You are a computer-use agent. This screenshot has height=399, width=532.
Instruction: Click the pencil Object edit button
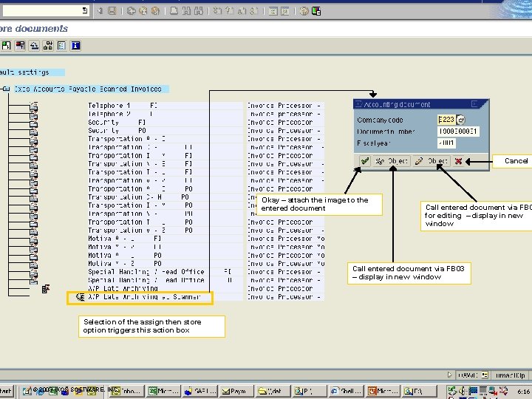432,161
